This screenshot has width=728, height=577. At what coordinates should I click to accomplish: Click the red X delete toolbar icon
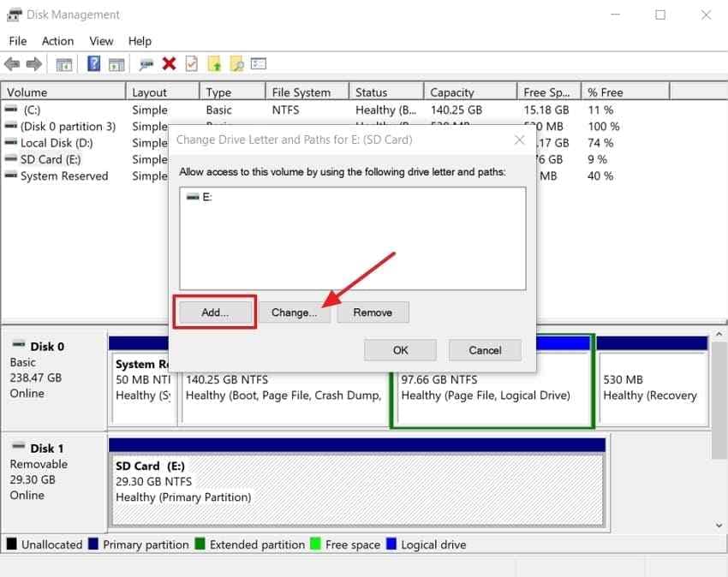click(169, 63)
